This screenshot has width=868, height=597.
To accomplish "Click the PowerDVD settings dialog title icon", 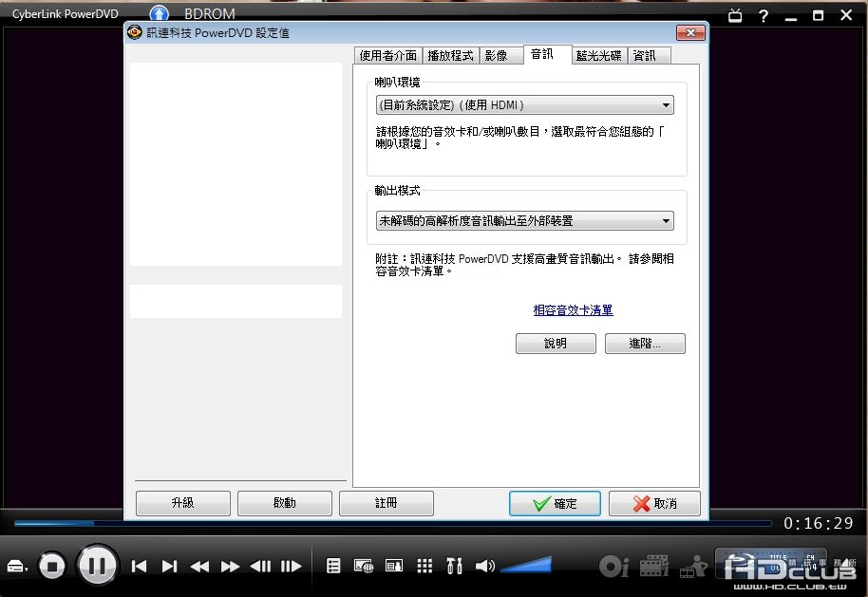I will pyautogui.click(x=135, y=32).
